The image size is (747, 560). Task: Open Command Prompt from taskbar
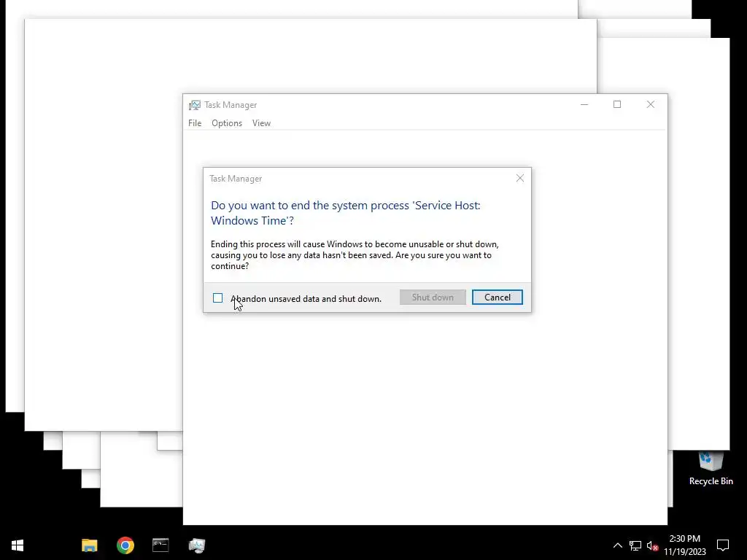pyautogui.click(x=160, y=545)
